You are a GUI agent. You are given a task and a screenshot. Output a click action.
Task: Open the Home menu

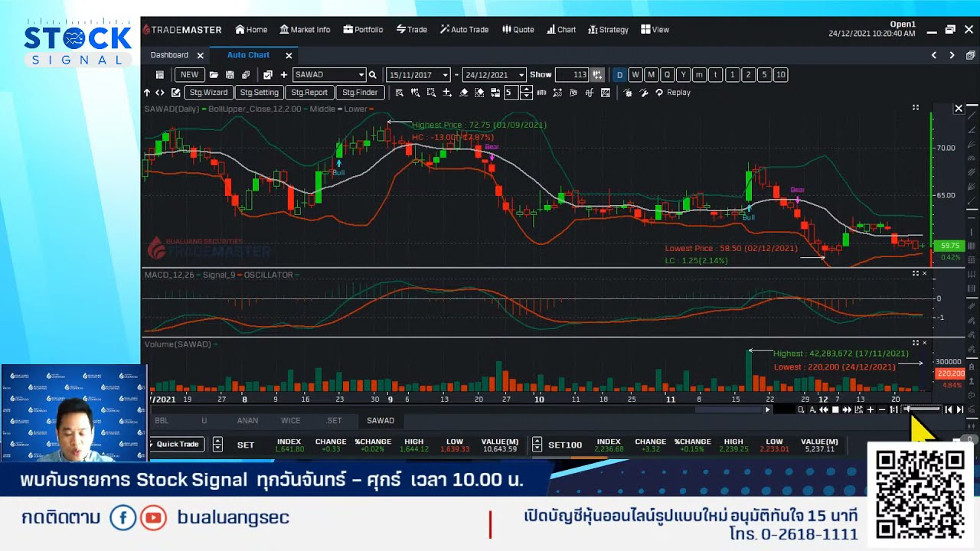coord(251,30)
